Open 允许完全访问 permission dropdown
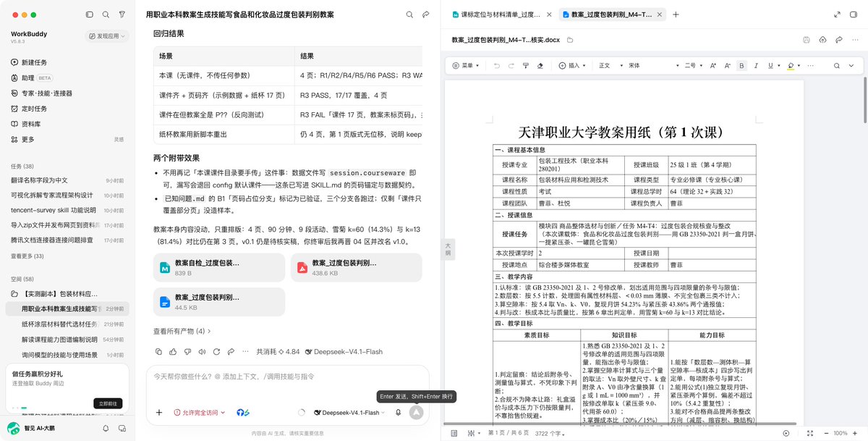Viewport: 868px width, 441px height. [x=199, y=413]
